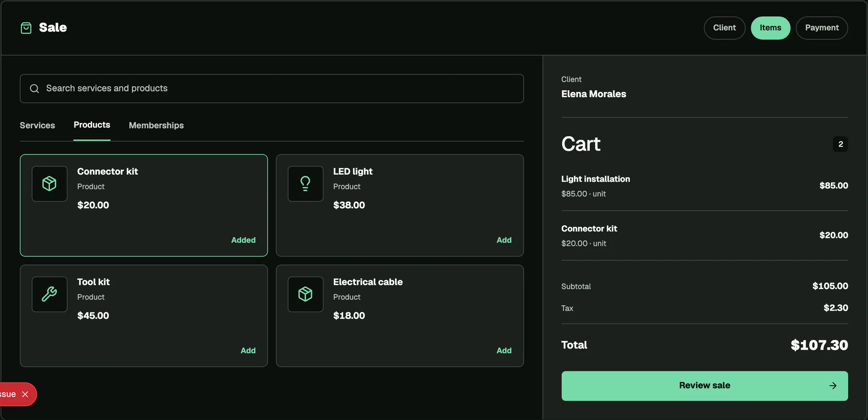This screenshot has width=868, height=420.
Task: Add LED light to the cart
Action: pyautogui.click(x=504, y=240)
